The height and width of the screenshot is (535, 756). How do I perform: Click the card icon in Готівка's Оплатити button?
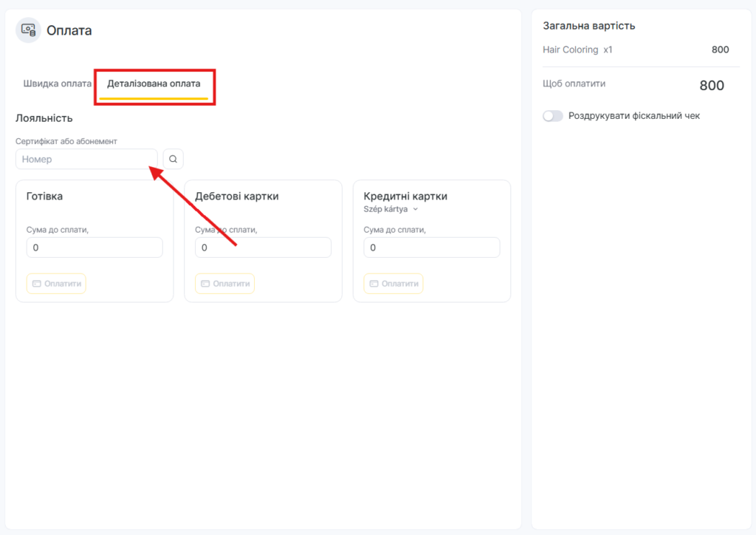pos(36,284)
